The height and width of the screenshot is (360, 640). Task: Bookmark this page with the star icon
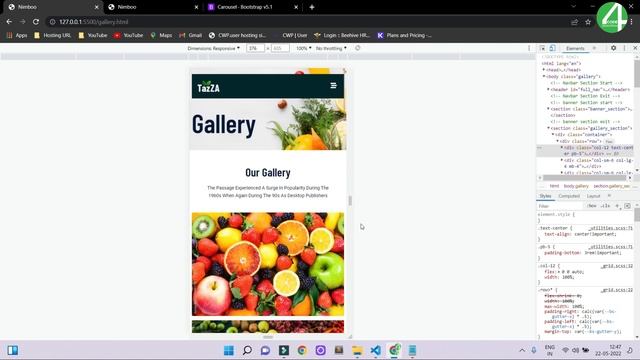588,22
